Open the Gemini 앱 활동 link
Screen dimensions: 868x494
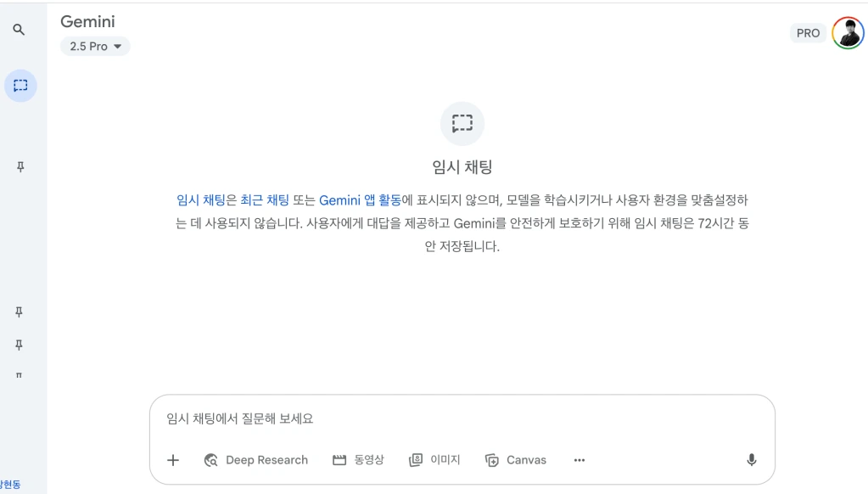(x=360, y=200)
